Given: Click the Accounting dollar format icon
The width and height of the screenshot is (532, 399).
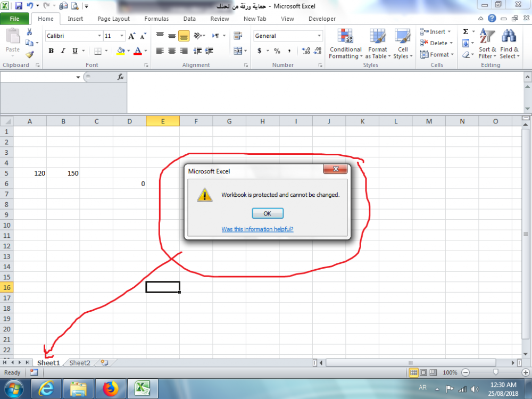Looking at the screenshot, I should tap(259, 51).
